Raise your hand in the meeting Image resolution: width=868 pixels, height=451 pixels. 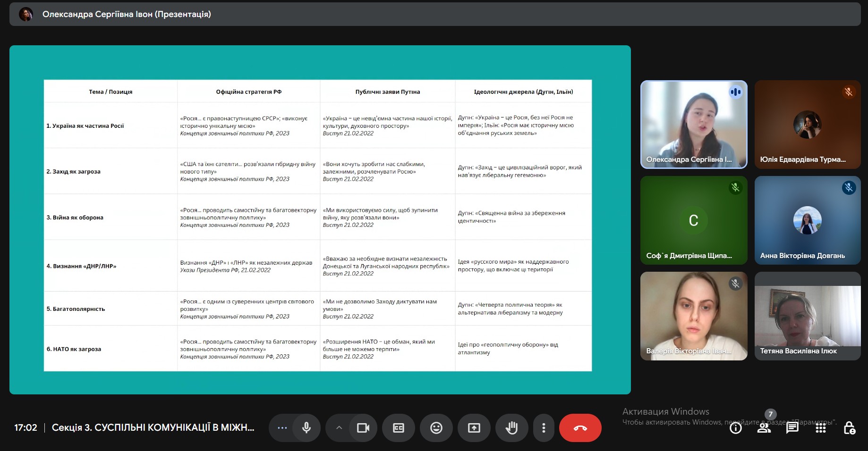511,428
